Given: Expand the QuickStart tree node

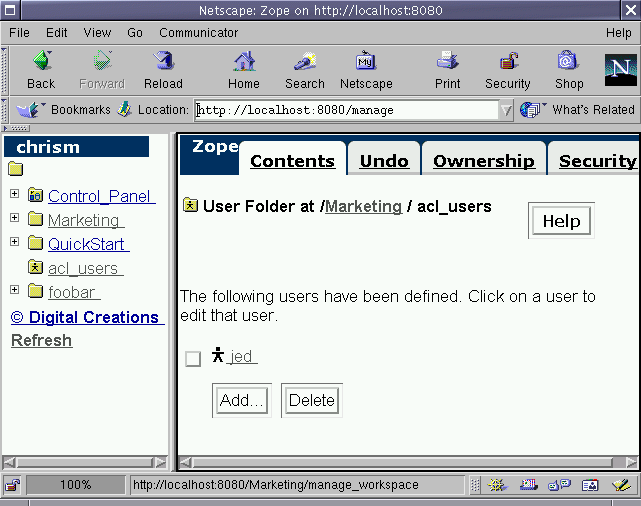Looking at the screenshot, I should pyautogui.click(x=14, y=242).
